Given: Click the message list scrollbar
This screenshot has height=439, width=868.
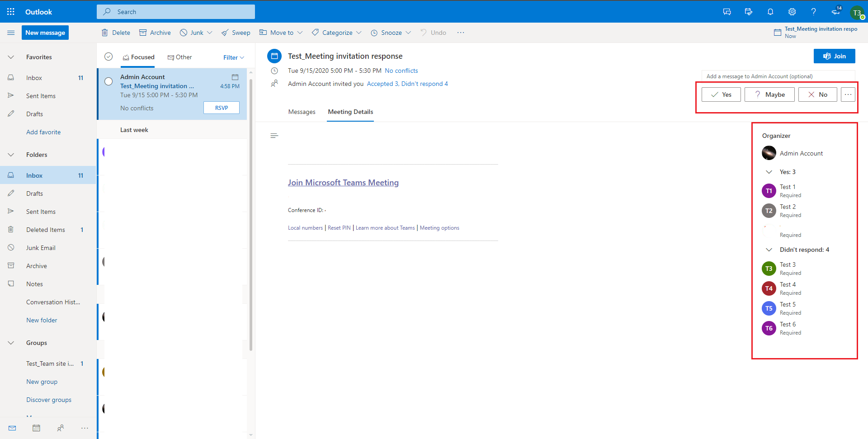Looking at the screenshot, I should [251, 215].
